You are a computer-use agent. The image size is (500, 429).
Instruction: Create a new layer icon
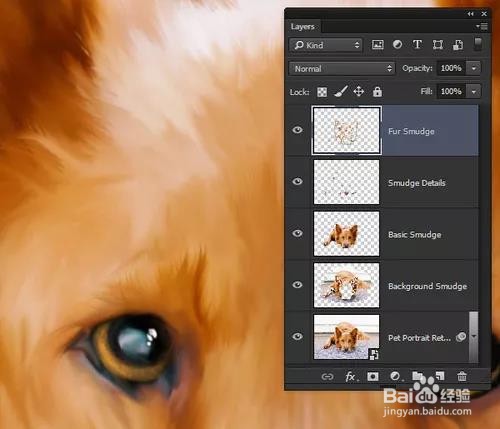(x=440, y=376)
